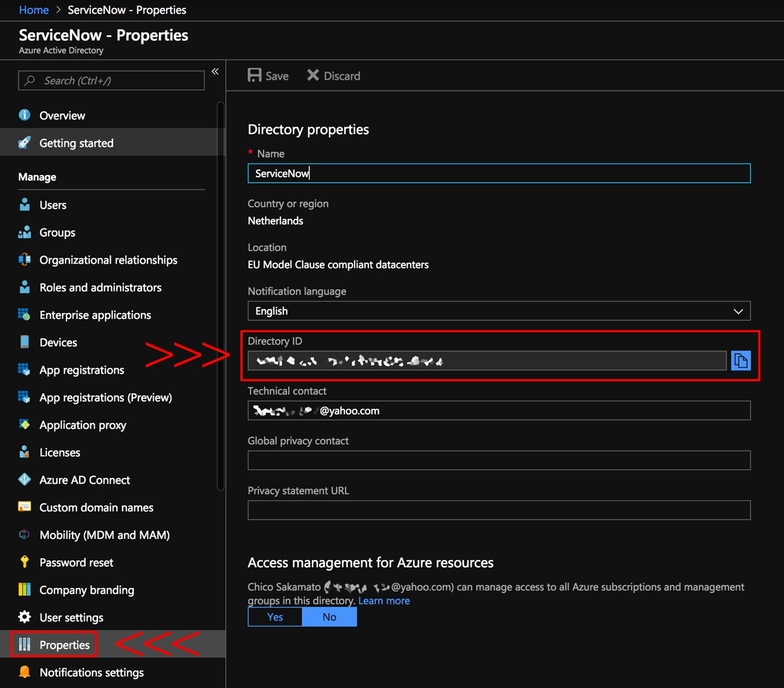Navigate to Home via breadcrumb
Viewport: 784px width, 688px height.
(34, 10)
